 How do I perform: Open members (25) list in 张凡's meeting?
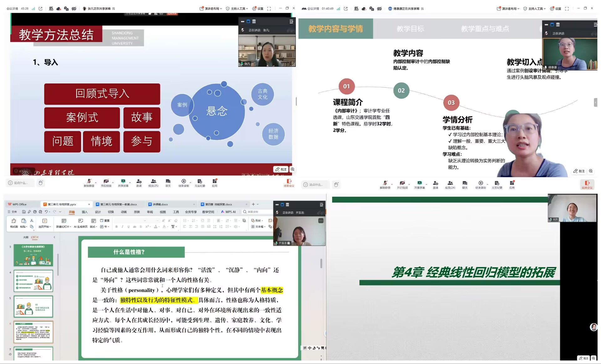pyautogui.click(x=153, y=183)
